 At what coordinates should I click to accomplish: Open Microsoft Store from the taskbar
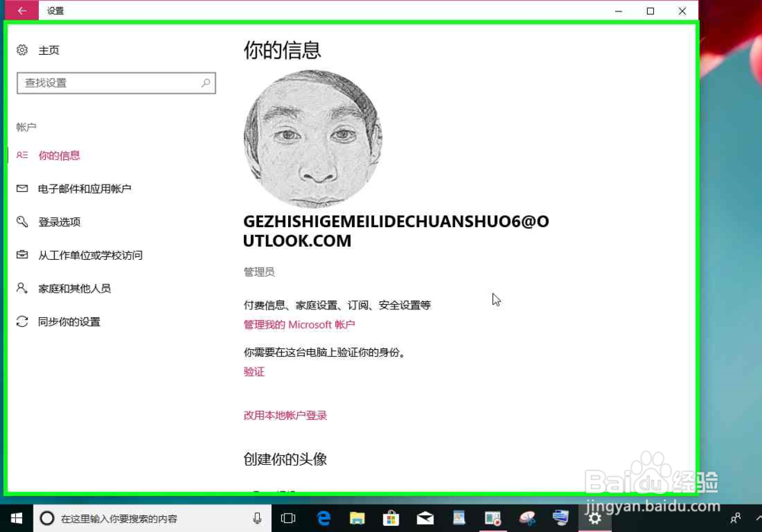pyautogui.click(x=391, y=518)
